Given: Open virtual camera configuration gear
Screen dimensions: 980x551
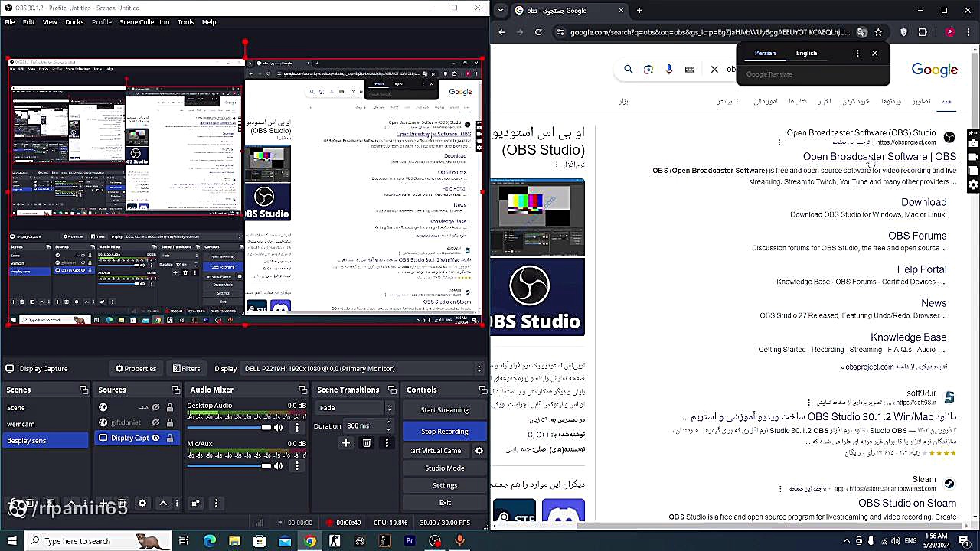Looking at the screenshot, I should (479, 450).
